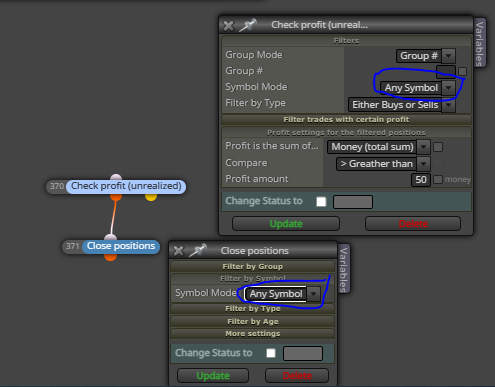Viewport: 495px width, 387px height.
Task: Click Delete button in Check profit panel
Action: click(413, 224)
